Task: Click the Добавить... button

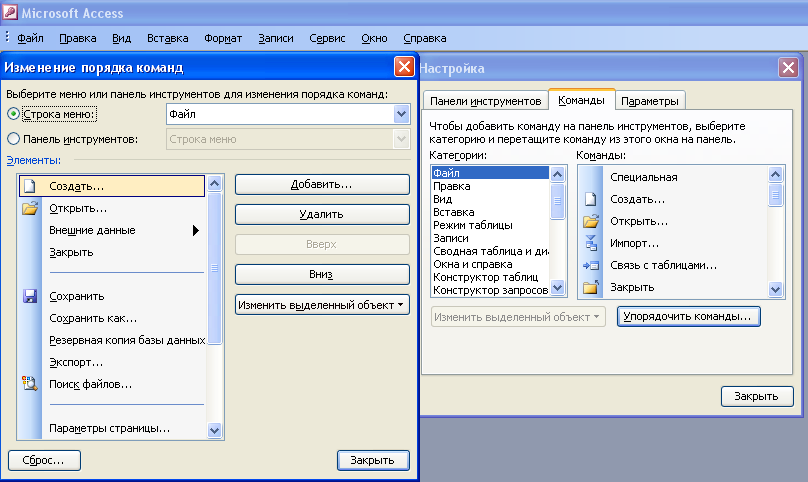Action: pyautogui.click(x=322, y=185)
